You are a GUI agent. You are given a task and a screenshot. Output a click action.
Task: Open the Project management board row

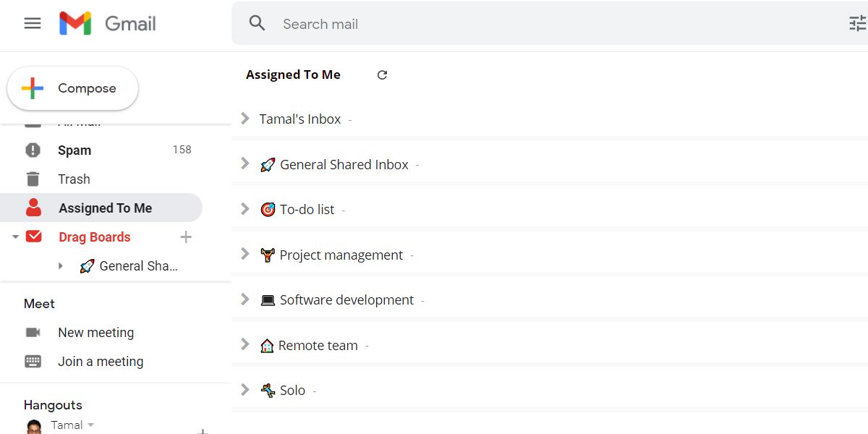pyautogui.click(x=341, y=255)
